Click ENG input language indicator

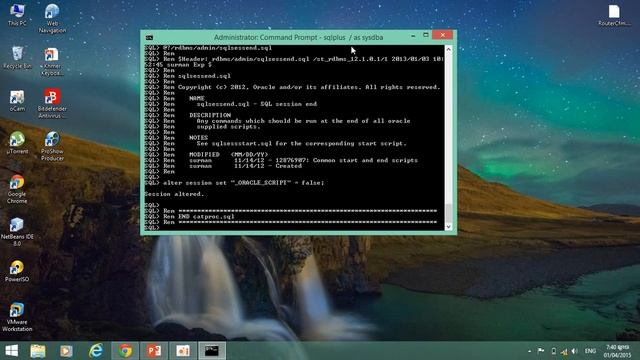click(590, 351)
